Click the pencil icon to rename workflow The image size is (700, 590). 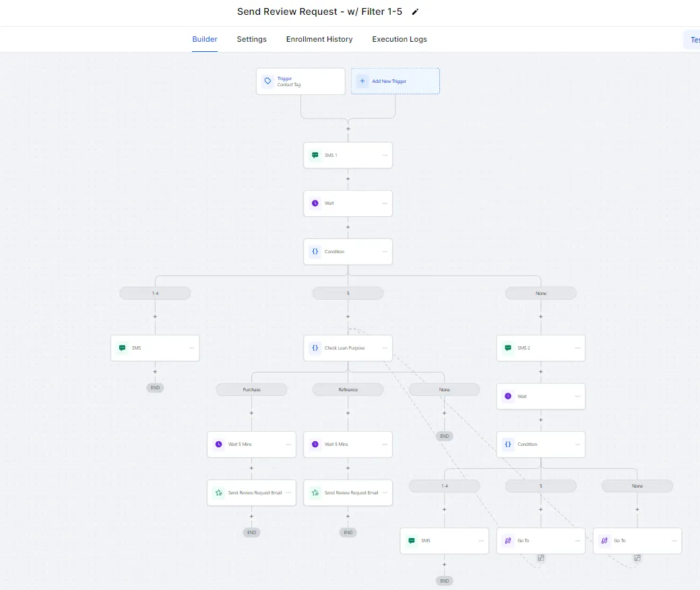tap(415, 12)
